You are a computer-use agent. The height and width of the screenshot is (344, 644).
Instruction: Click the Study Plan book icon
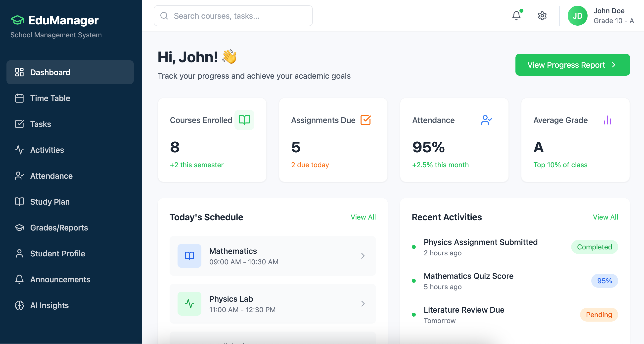coord(19,202)
